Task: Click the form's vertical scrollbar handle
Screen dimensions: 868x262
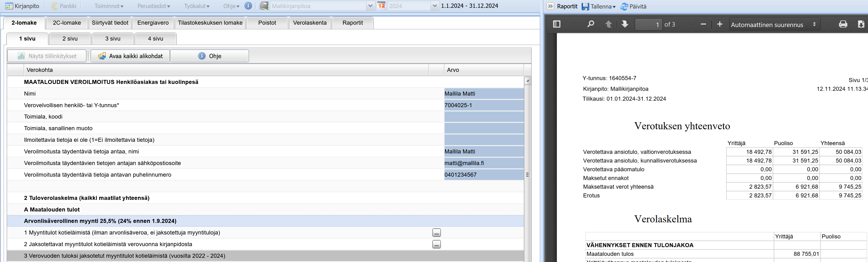Action: click(528, 175)
